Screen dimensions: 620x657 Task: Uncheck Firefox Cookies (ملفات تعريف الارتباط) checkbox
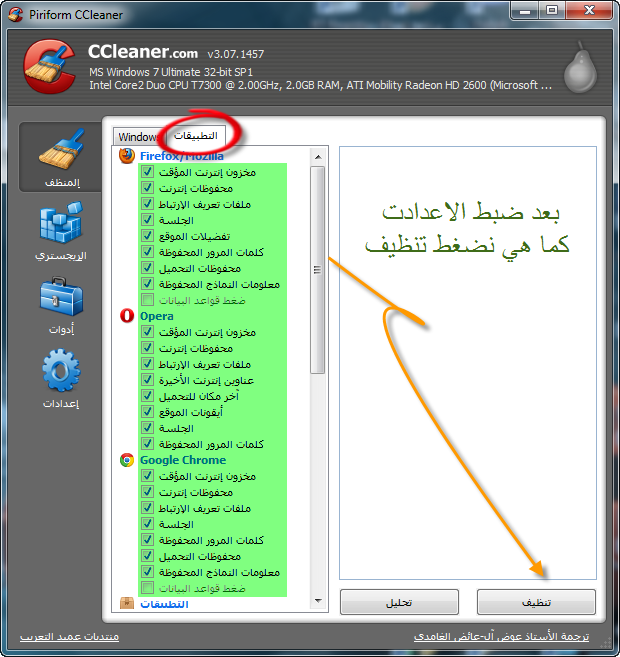[147, 204]
